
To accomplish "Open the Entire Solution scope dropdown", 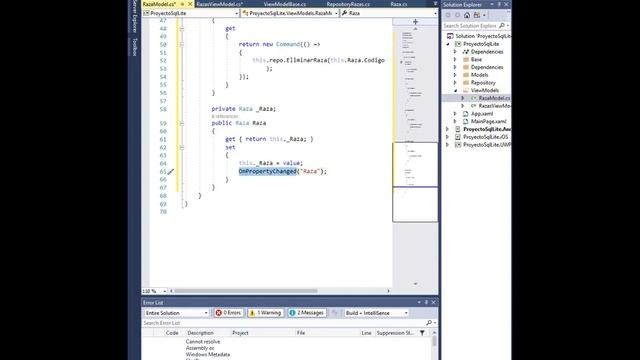I will [x=176, y=313].
